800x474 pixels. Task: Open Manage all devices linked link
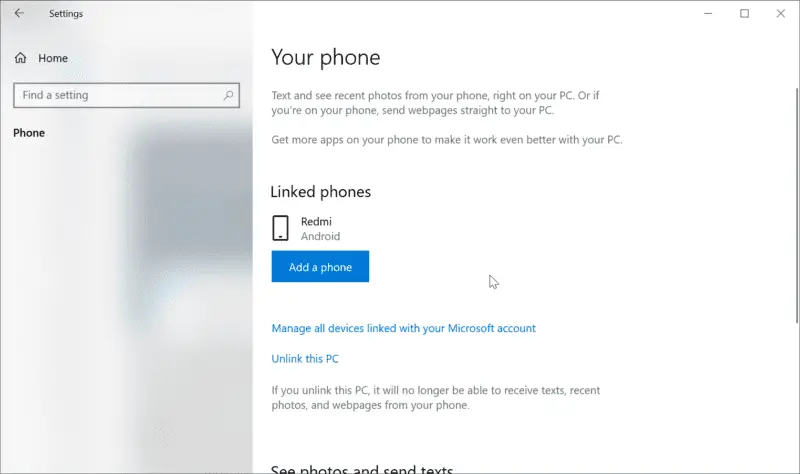click(403, 328)
